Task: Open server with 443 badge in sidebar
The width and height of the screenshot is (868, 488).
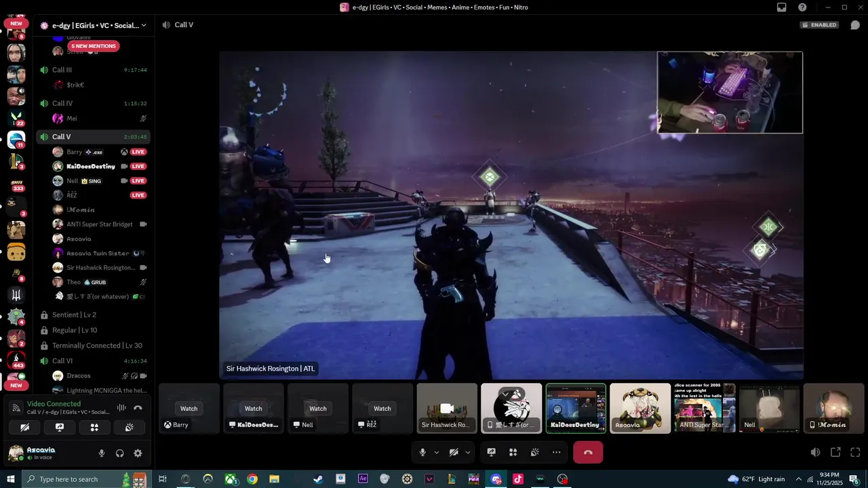Action: tap(16, 359)
